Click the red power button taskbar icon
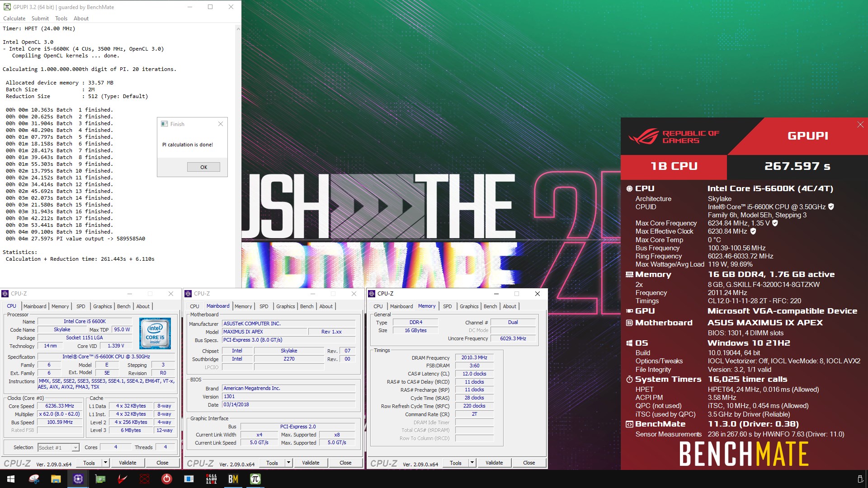 point(167,479)
